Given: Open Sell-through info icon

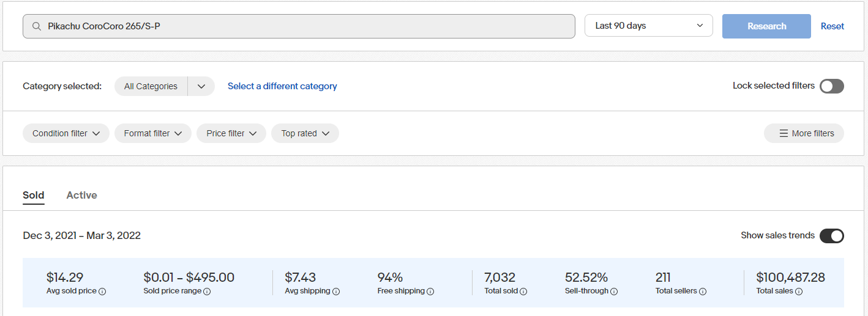Looking at the screenshot, I should pos(614,292).
